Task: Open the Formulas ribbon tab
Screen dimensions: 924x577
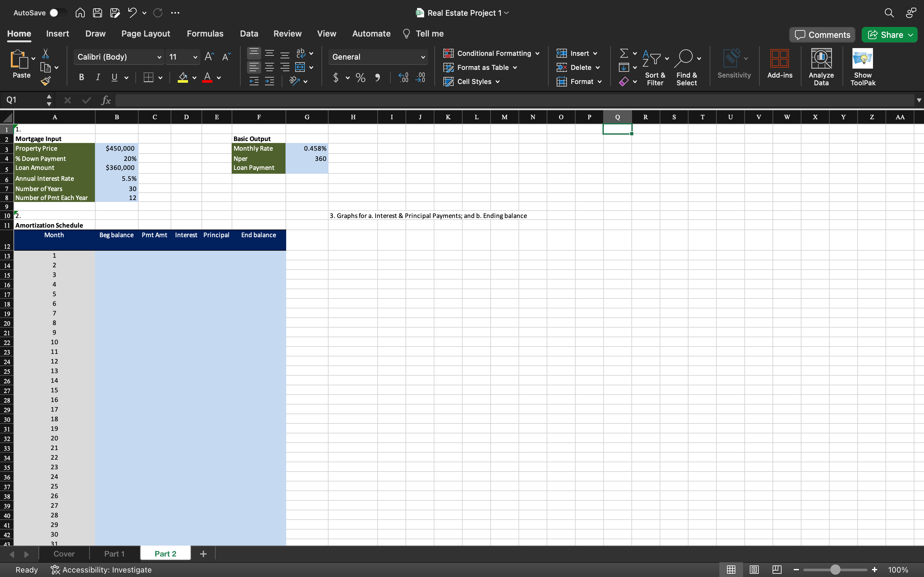Action: tap(205, 34)
